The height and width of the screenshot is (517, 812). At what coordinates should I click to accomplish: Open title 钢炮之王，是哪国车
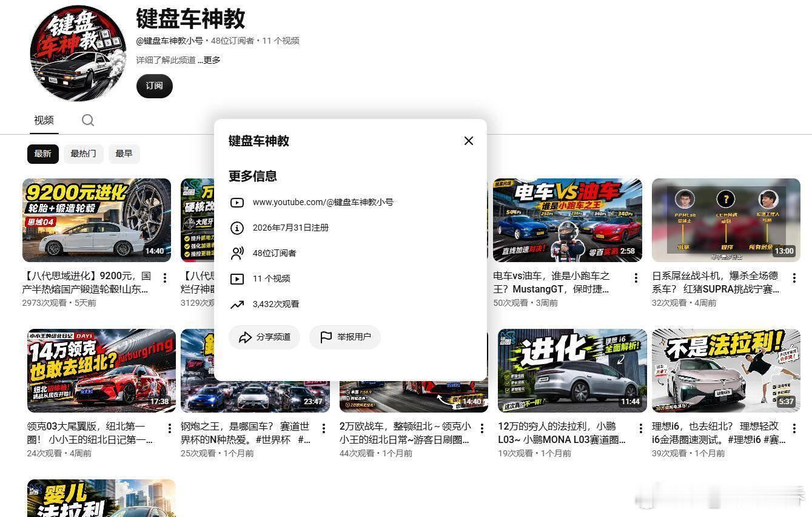click(x=246, y=433)
